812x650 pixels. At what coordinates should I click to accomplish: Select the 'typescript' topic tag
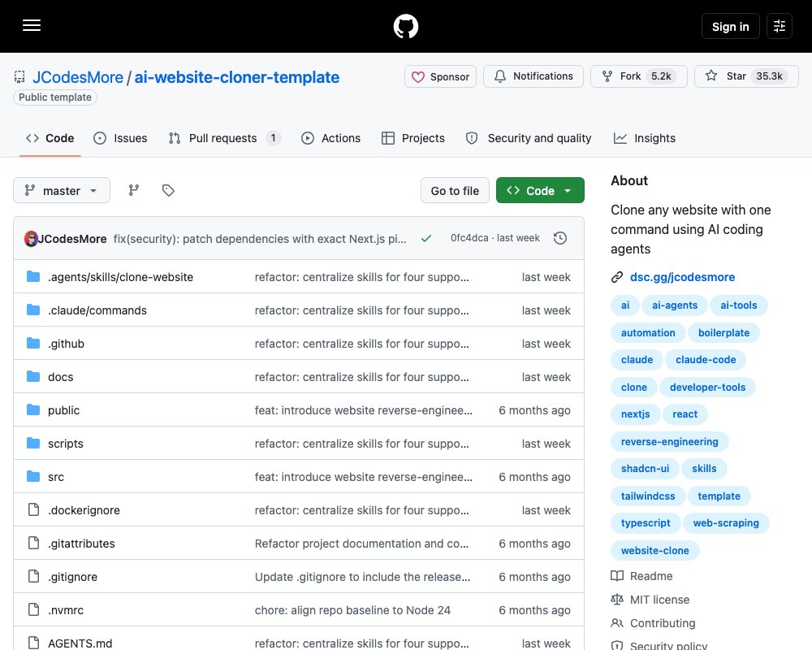click(646, 523)
